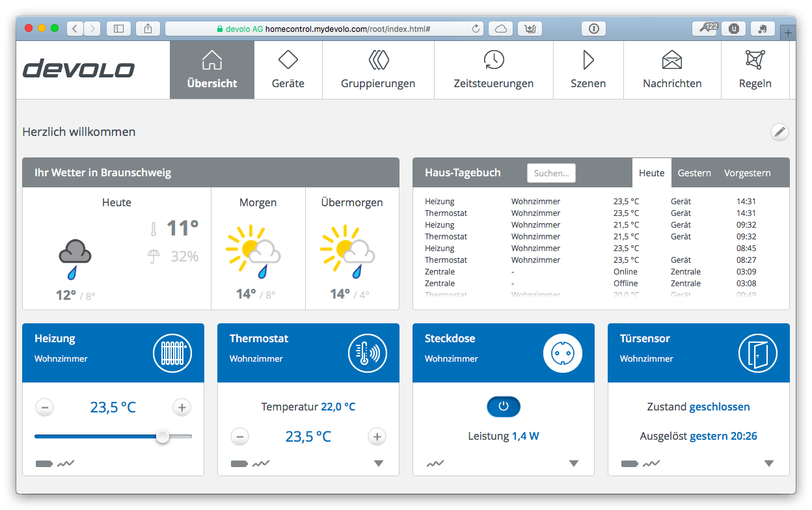Open the Geräte tab
Viewport: 812px width, 510px height.
tap(288, 70)
